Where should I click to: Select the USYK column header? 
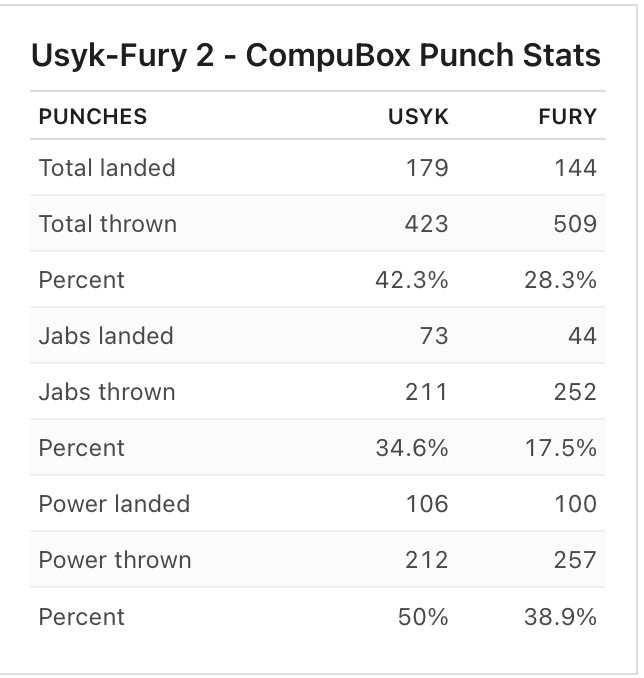418,117
